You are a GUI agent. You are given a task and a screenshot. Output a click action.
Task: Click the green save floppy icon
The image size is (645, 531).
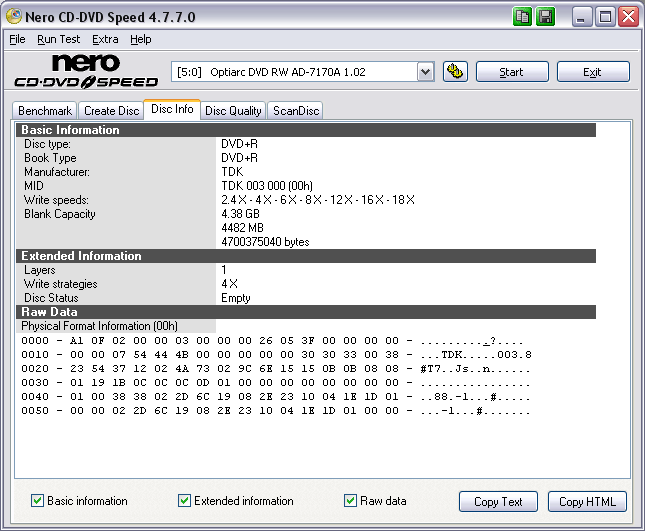pyautogui.click(x=546, y=17)
